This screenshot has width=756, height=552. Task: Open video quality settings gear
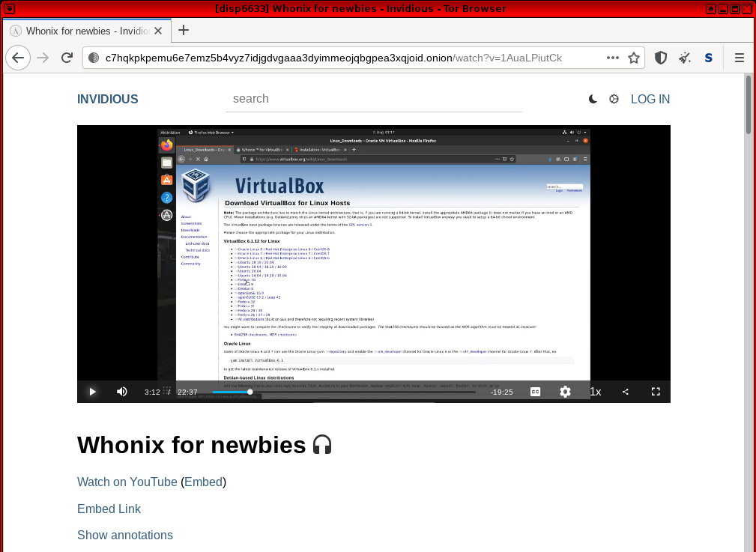tap(565, 392)
